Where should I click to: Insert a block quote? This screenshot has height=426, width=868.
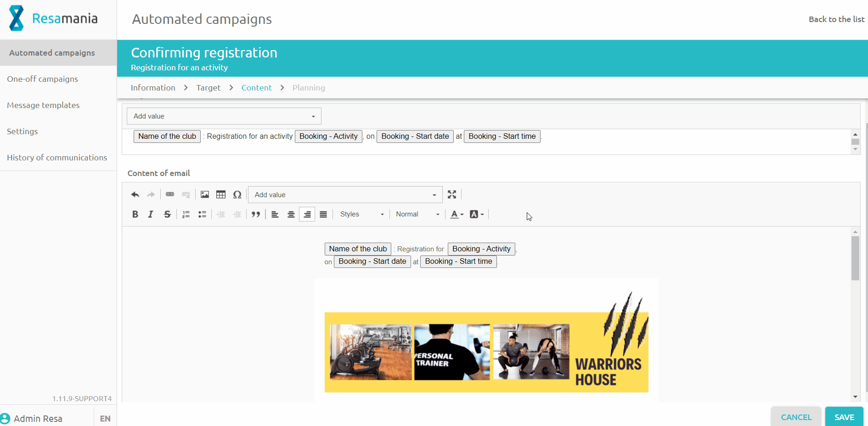(x=256, y=214)
